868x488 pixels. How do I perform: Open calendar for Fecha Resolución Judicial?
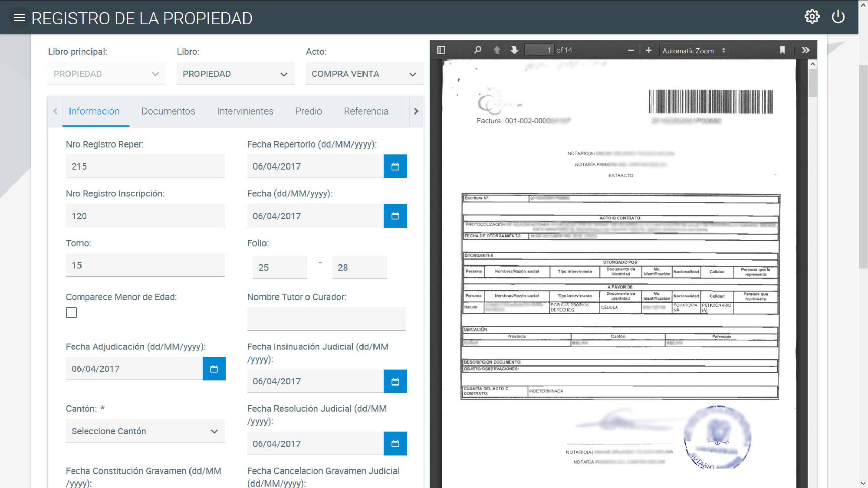(x=395, y=443)
